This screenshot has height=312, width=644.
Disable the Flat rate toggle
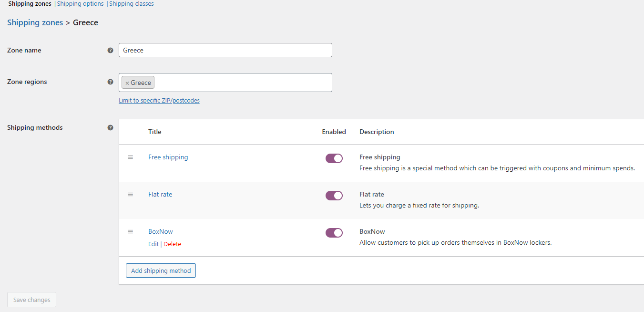[x=334, y=196]
